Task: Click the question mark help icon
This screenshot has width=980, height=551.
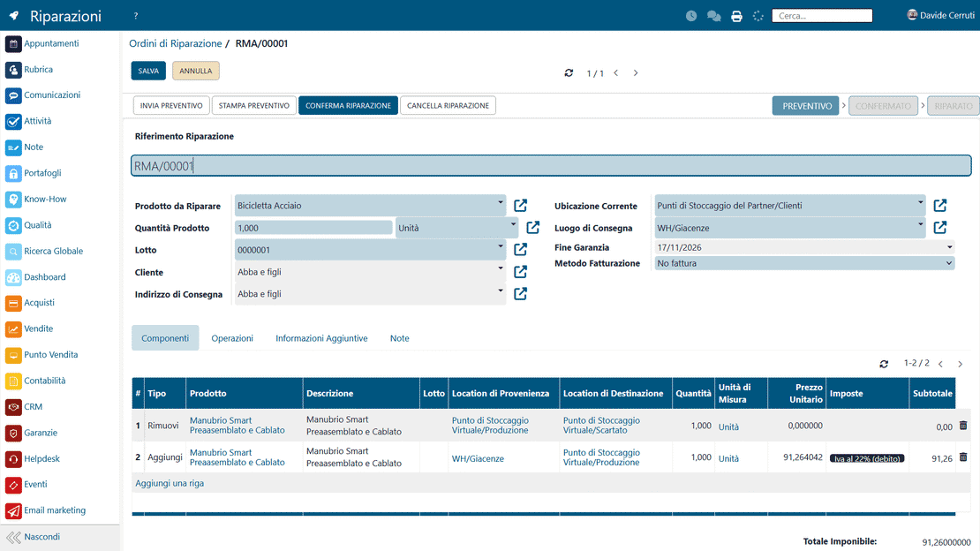Action: [x=136, y=16]
